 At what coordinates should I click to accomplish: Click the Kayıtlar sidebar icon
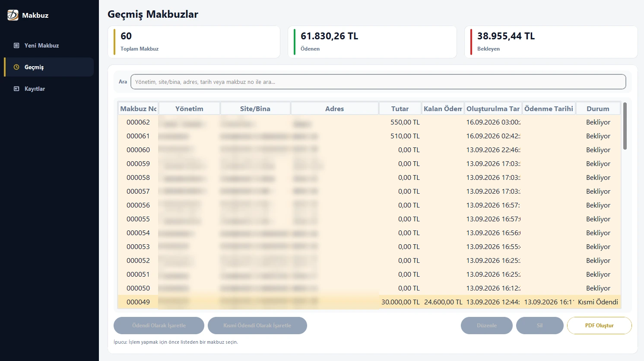click(16, 89)
